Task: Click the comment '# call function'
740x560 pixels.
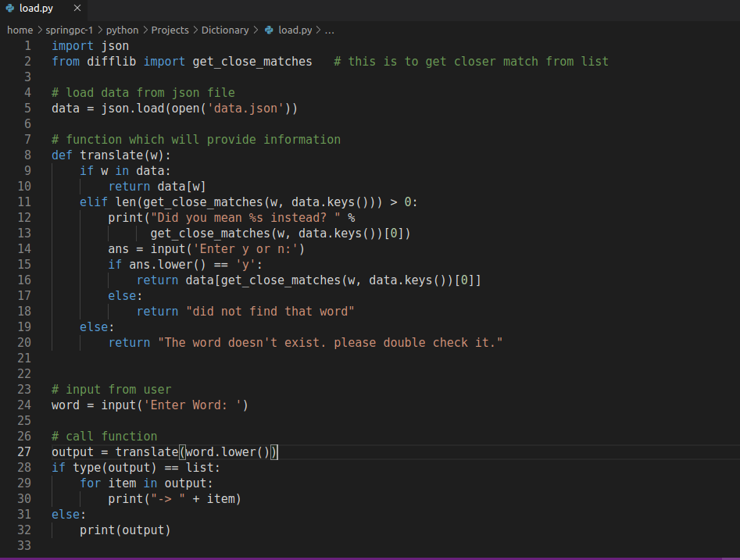Action: click(x=104, y=437)
